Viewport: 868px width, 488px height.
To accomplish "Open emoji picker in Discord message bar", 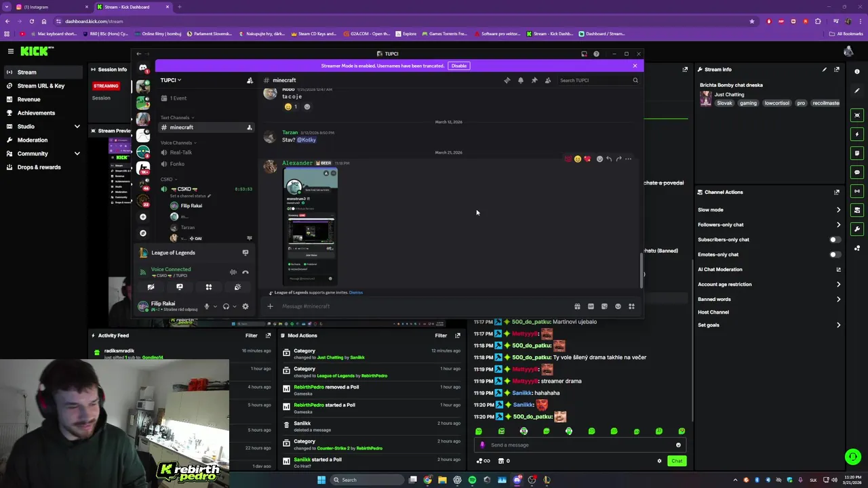I will 618,306.
